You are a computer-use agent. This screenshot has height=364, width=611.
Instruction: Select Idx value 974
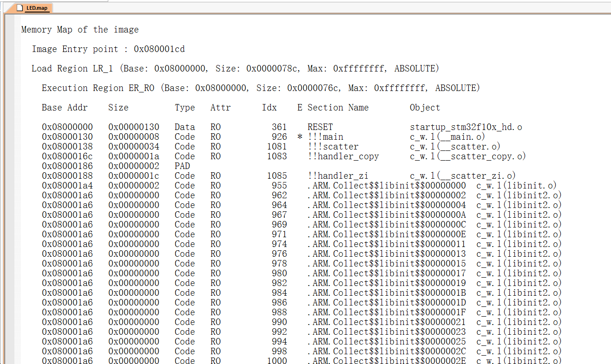(280, 244)
